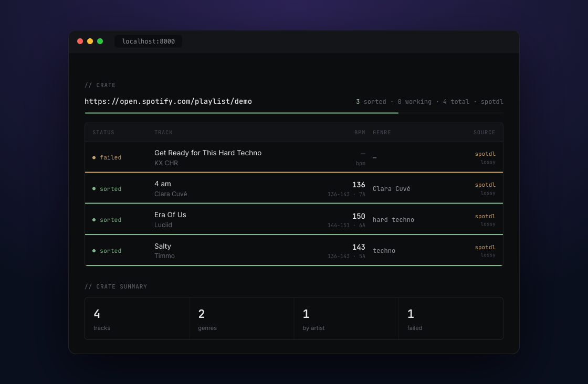Image resolution: width=588 pixels, height=384 pixels.
Task: Click the BPM column header
Action: 360,133
